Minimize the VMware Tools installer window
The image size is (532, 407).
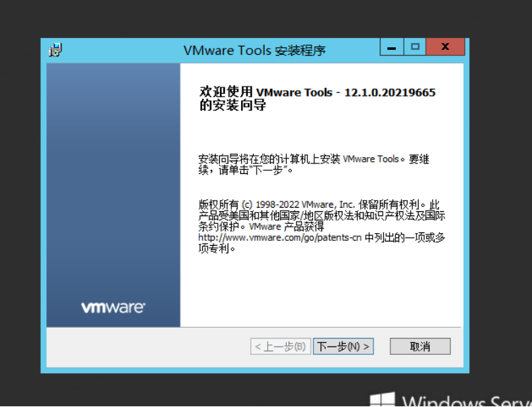click(x=392, y=46)
